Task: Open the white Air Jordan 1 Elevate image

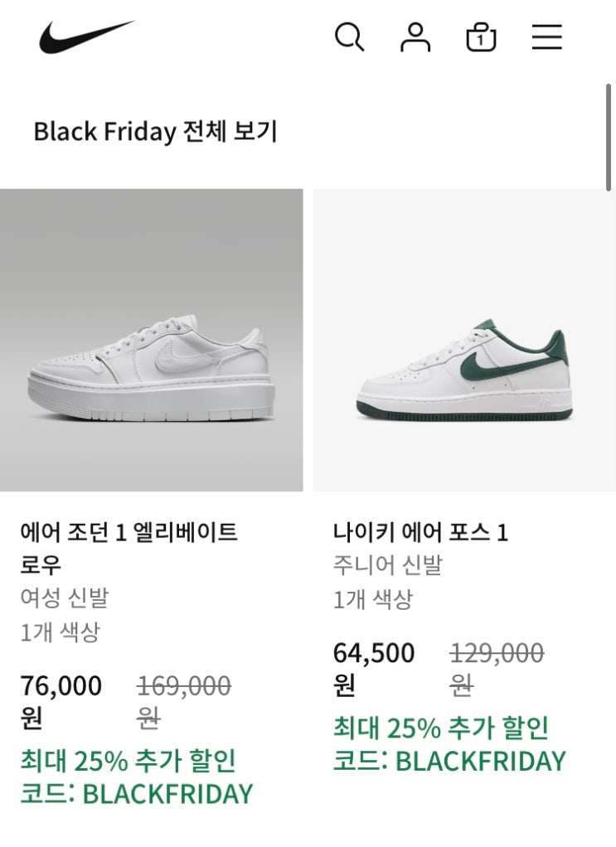Action: coord(152,340)
